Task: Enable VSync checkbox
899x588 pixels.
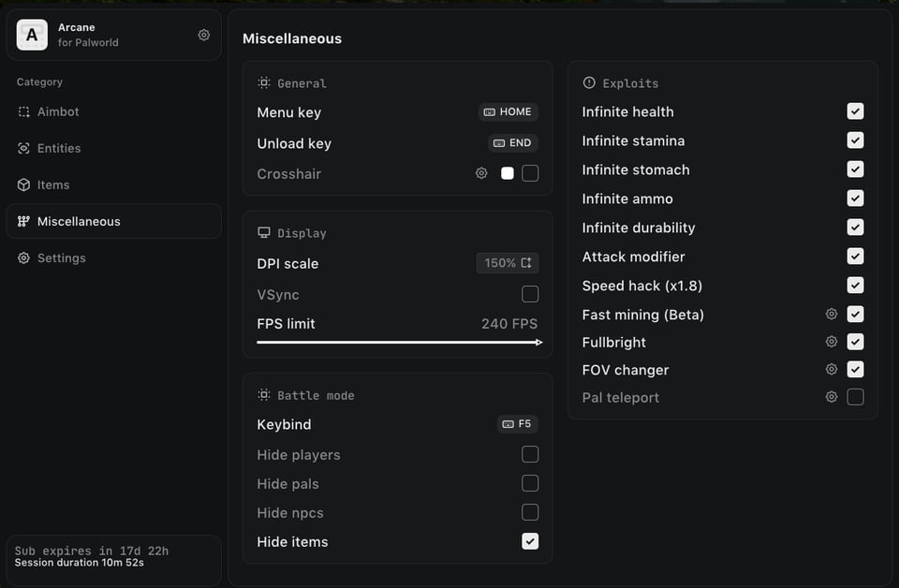Action: pos(530,294)
